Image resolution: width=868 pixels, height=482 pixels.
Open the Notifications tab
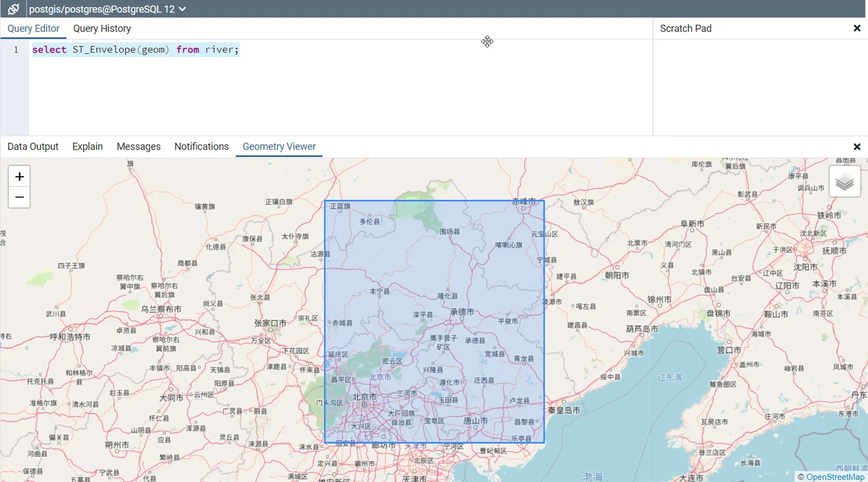coord(201,146)
